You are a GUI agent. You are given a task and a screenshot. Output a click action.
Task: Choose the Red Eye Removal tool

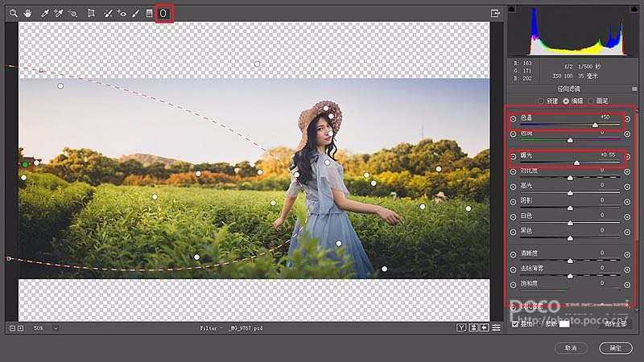[122, 14]
